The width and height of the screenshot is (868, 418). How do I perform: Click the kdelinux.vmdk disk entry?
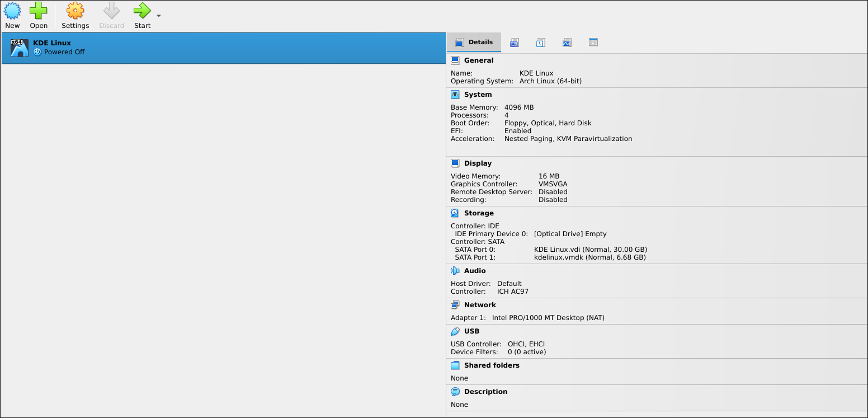(x=589, y=257)
